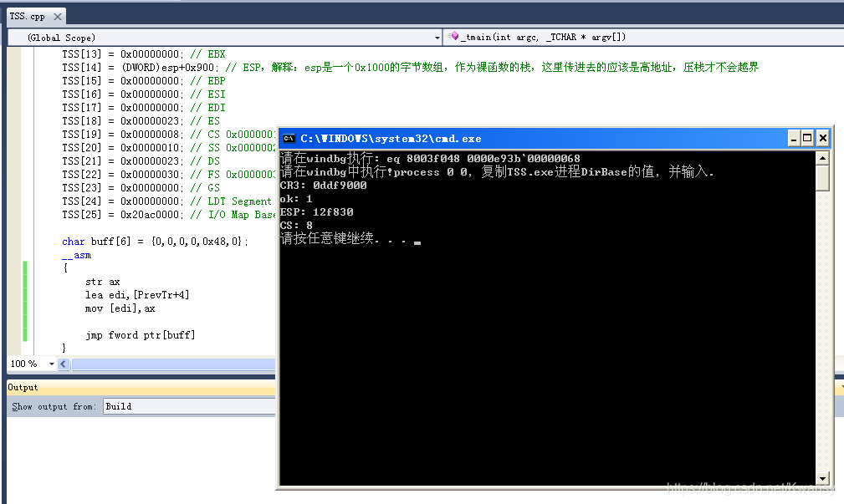Click the line TSS[24] LDT Segment
Screen dimensions: 844x504
point(166,201)
